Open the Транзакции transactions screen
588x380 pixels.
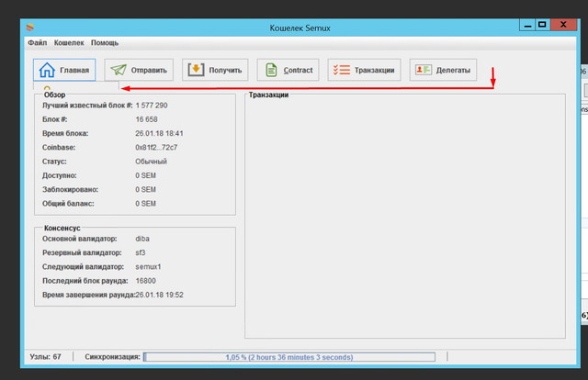[x=364, y=70]
